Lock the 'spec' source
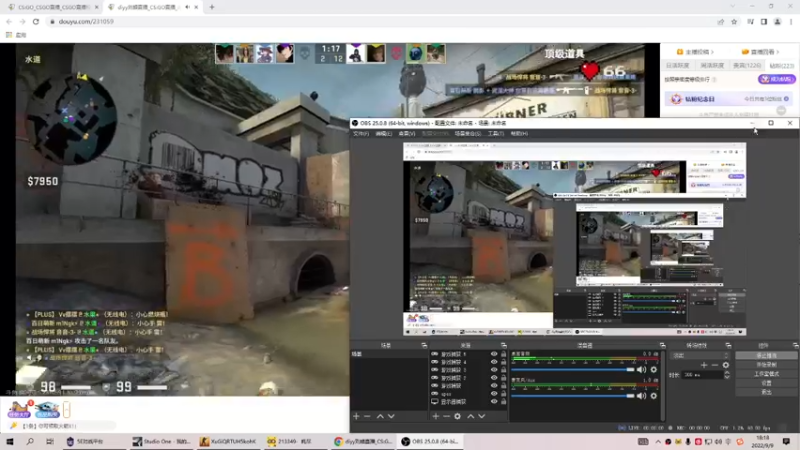800x450 pixels. click(504, 393)
